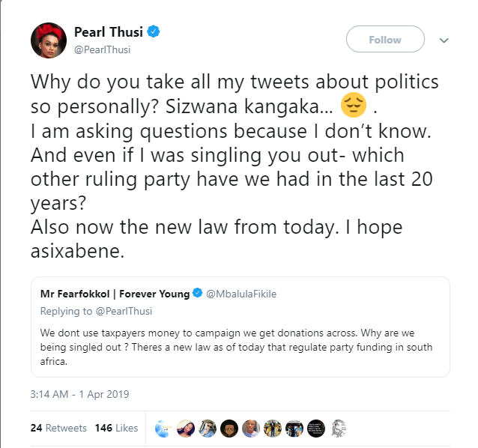This screenshot has height=448, width=478.
Task: Click the last liker avatar with sketch drawing
Action: click(x=339, y=428)
